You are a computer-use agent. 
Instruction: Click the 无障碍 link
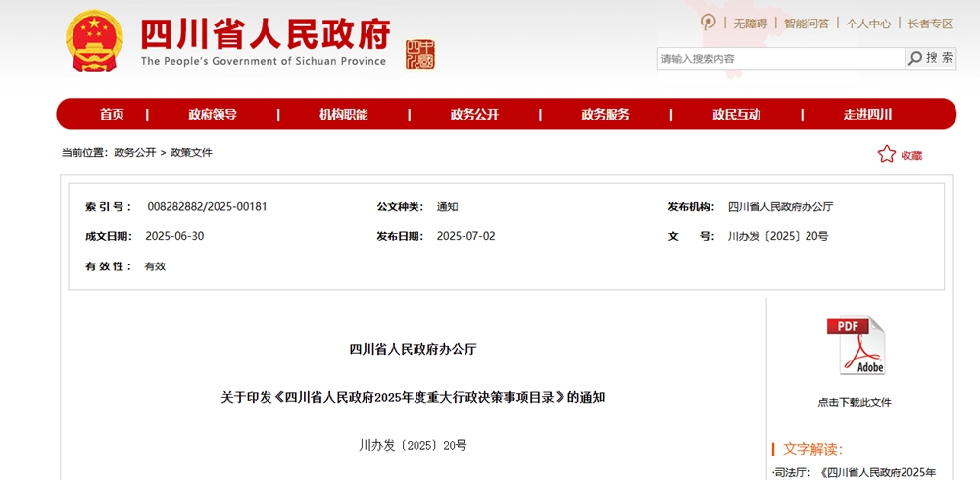click(750, 24)
